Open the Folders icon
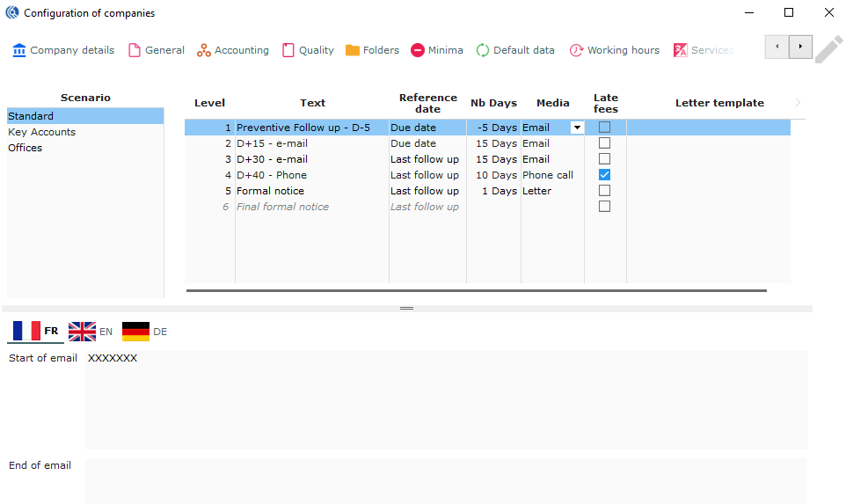 353,50
